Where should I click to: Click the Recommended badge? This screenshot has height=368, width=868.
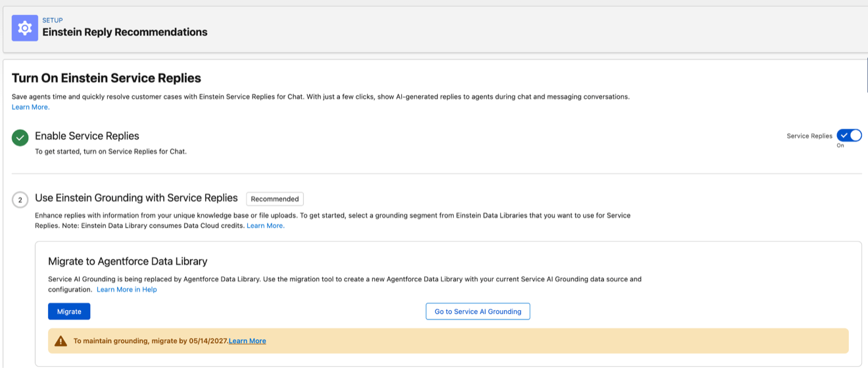coord(275,199)
